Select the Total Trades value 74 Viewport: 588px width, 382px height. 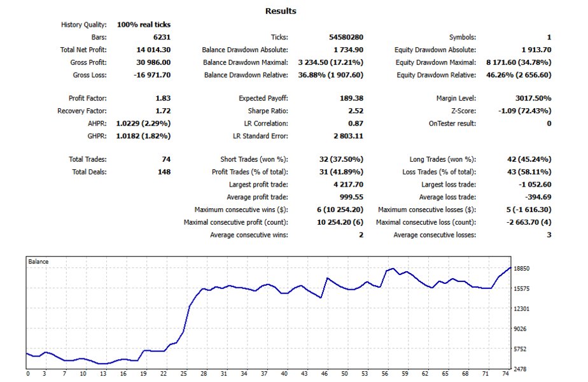pyautogui.click(x=166, y=159)
